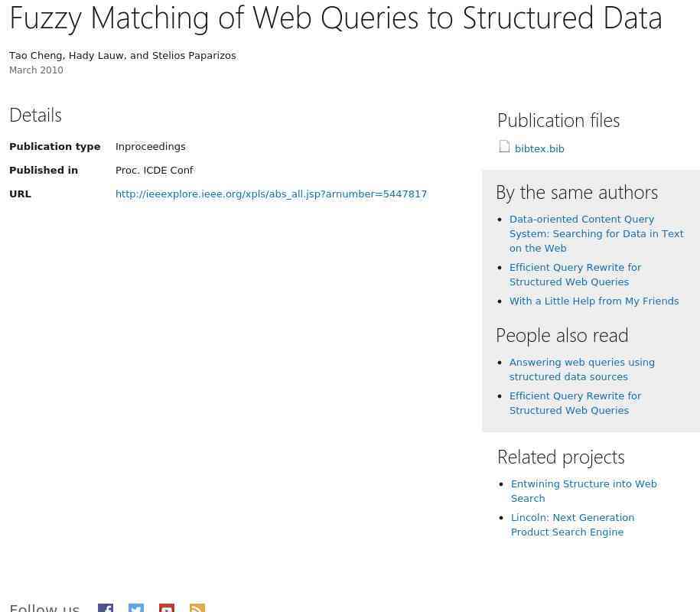Click the Twitter follow icon

pos(136,608)
